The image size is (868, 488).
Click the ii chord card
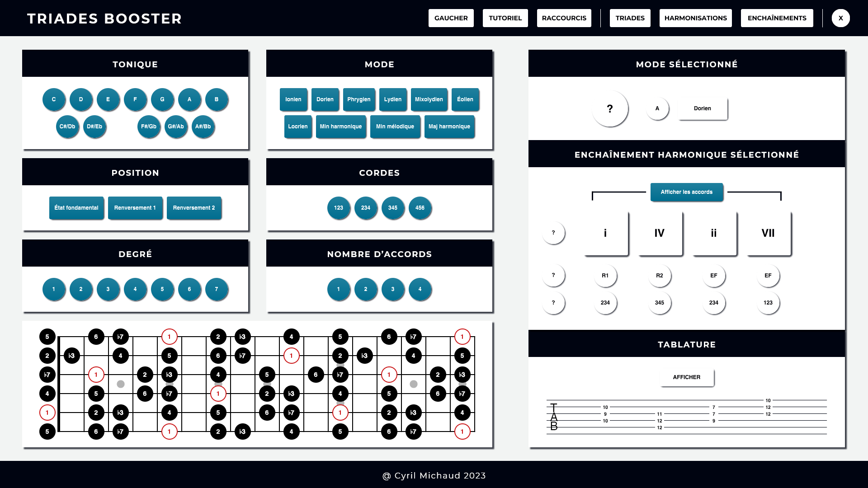click(x=713, y=233)
